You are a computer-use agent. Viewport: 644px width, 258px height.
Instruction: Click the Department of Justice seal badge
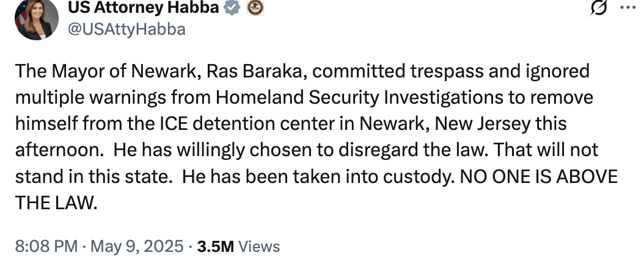click(256, 8)
